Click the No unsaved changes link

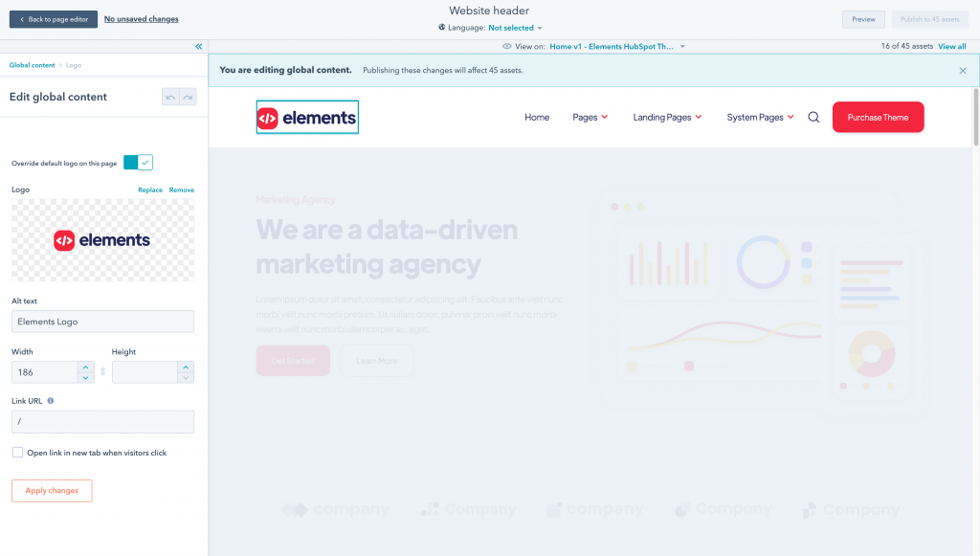coord(142,19)
